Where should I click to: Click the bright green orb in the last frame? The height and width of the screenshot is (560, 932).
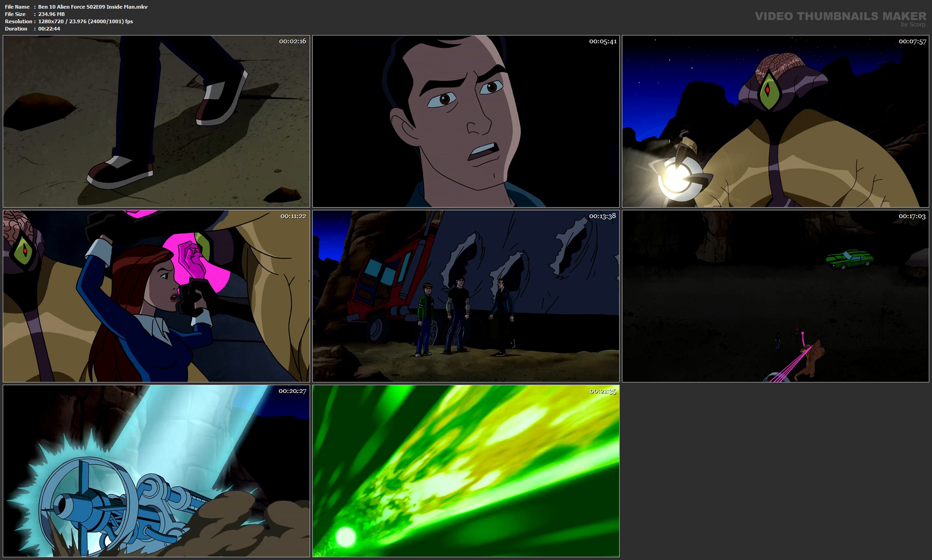(346, 536)
